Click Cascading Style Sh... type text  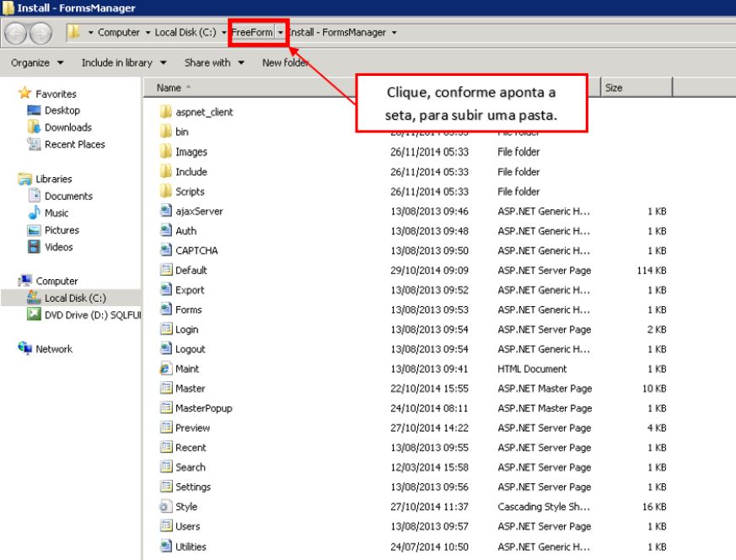544,507
